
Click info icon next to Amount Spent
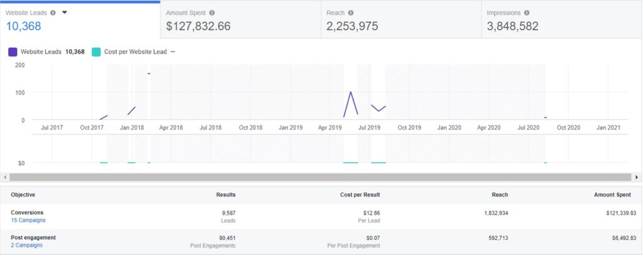(x=211, y=13)
